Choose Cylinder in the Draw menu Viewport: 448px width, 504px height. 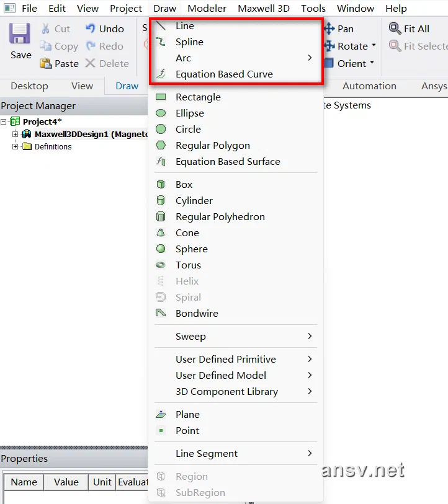236,201
